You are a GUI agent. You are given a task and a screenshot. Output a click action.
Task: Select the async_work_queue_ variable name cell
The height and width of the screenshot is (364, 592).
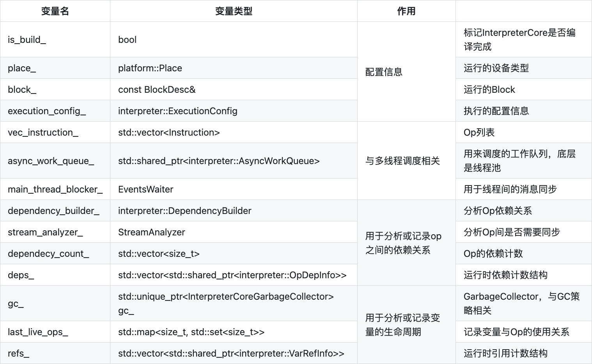click(55, 161)
